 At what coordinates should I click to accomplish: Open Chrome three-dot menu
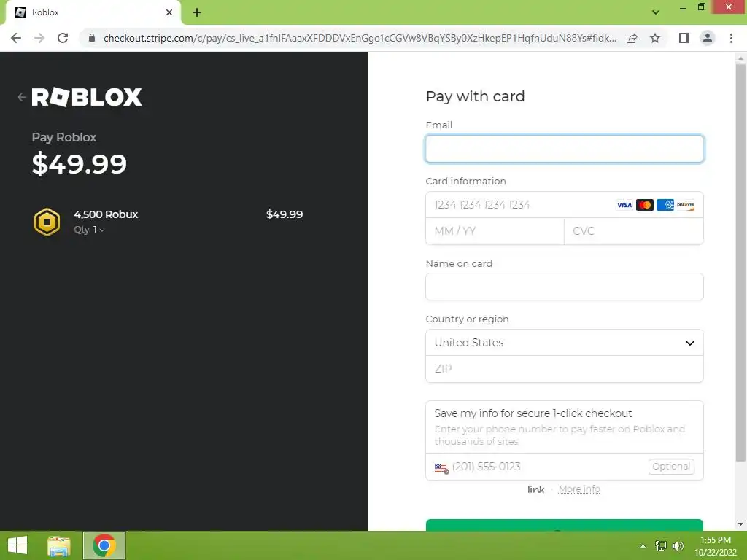[x=731, y=38]
